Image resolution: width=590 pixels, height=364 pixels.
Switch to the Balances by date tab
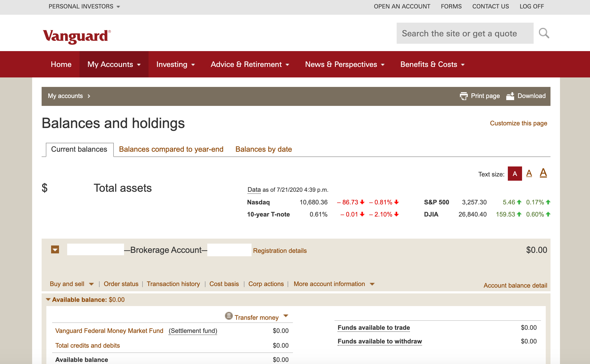pyautogui.click(x=264, y=149)
